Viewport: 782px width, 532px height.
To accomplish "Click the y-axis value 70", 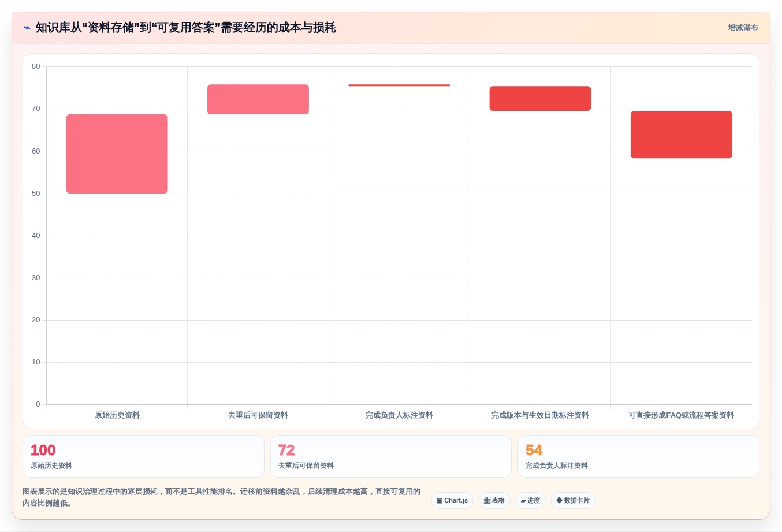I will [x=36, y=109].
